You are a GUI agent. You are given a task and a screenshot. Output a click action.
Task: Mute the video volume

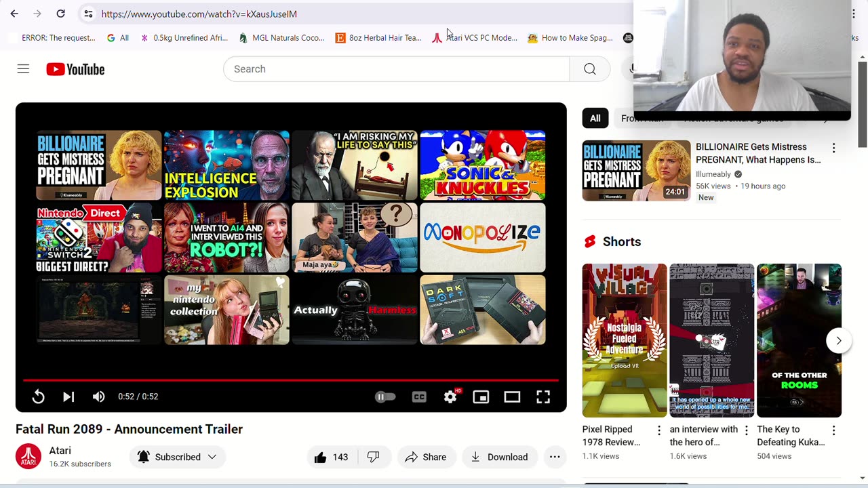pos(99,396)
